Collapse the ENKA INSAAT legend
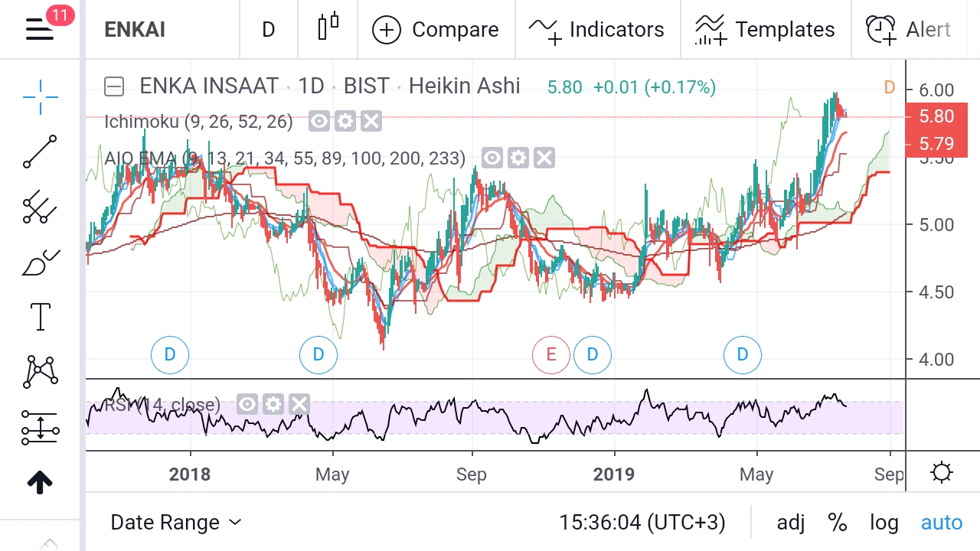 pyautogui.click(x=114, y=86)
